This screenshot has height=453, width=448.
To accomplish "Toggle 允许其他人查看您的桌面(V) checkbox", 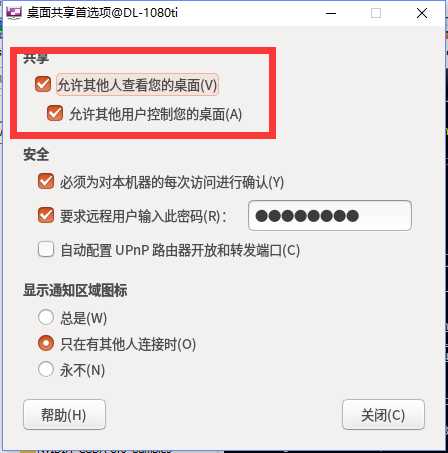I will pos(43,84).
